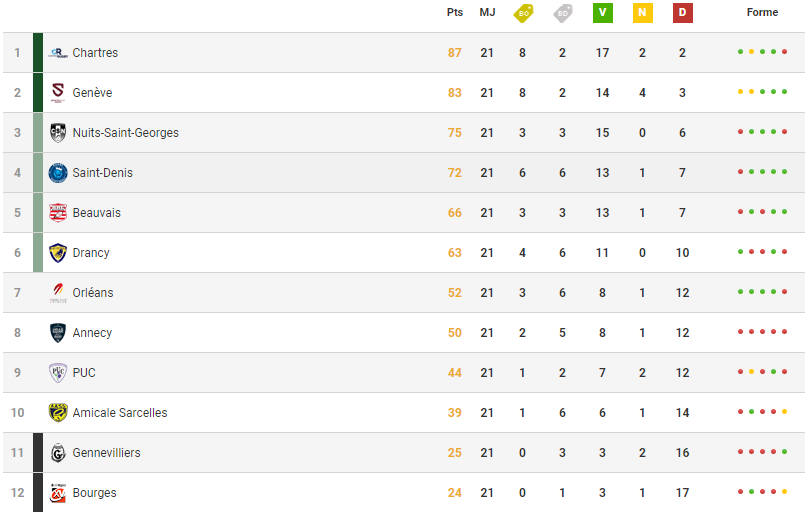Click the Chartres team logo
The height and width of the screenshot is (512, 805).
(x=58, y=53)
